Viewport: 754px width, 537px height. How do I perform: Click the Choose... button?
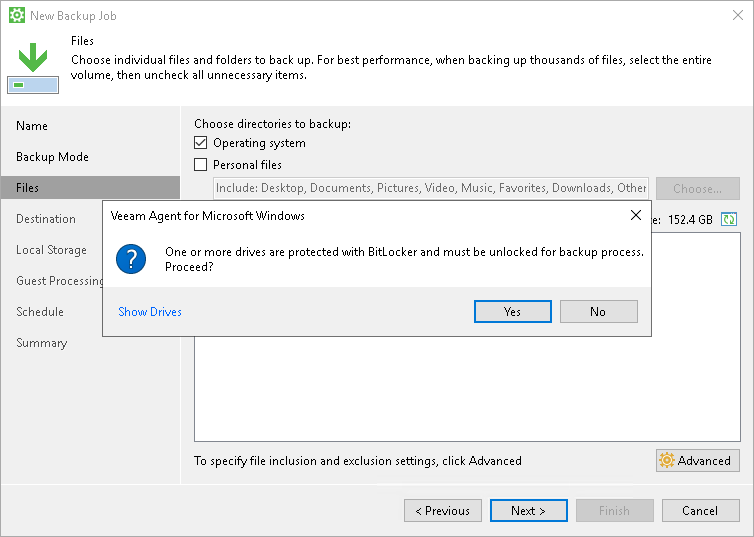(x=698, y=188)
